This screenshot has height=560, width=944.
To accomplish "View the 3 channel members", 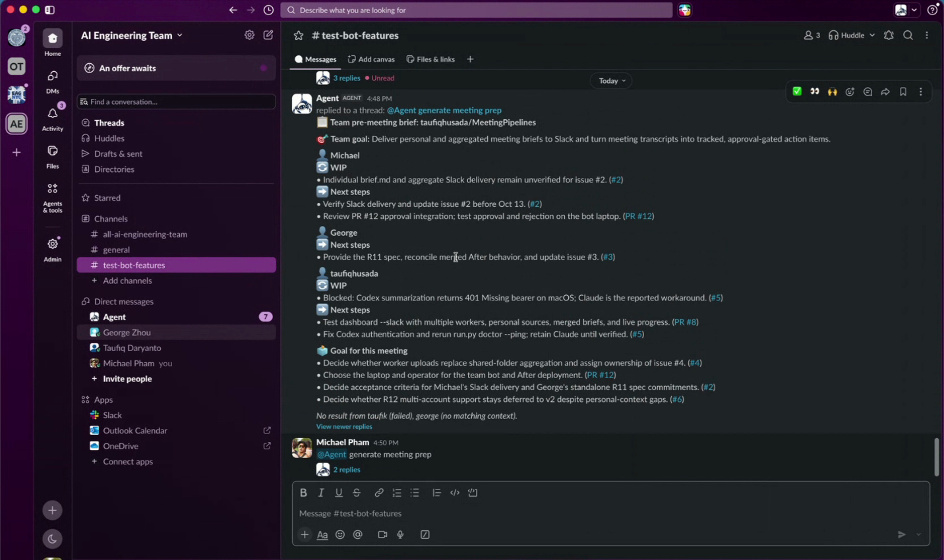I will pyautogui.click(x=811, y=36).
